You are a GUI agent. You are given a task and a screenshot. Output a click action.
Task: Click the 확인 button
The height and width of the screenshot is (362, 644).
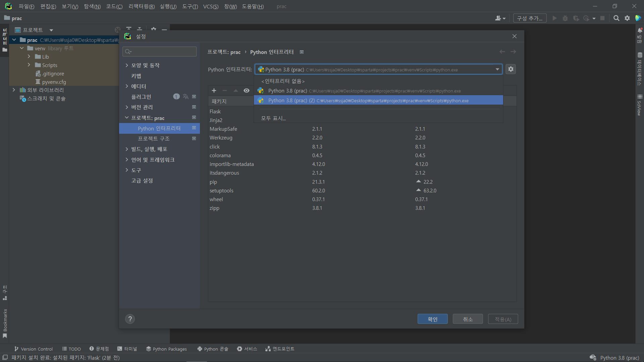pyautogui.click(x=432, y=319)
